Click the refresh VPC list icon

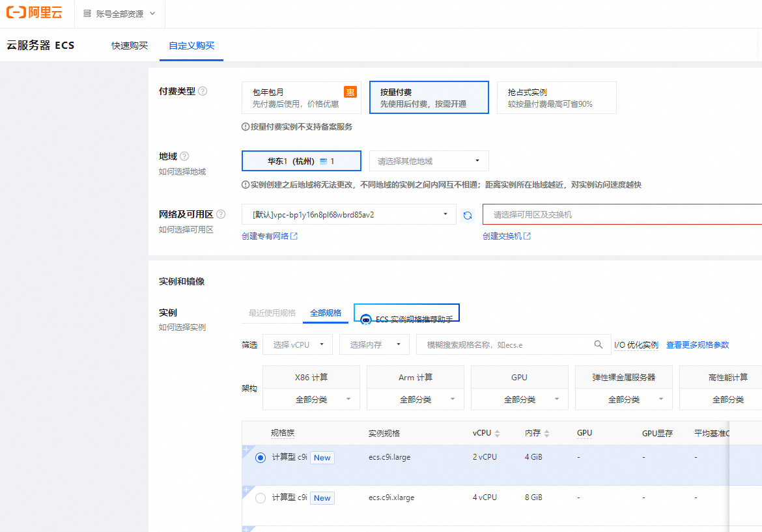point(467,215)
